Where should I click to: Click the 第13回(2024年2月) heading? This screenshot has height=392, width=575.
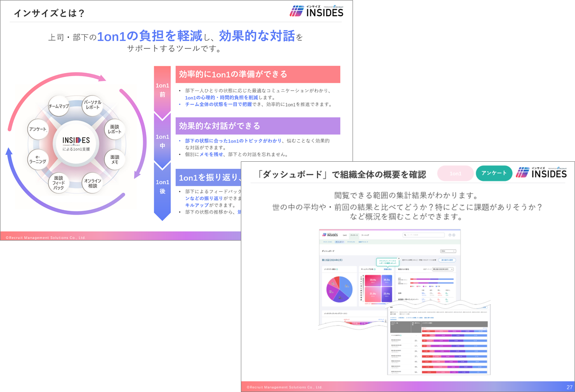332,260
